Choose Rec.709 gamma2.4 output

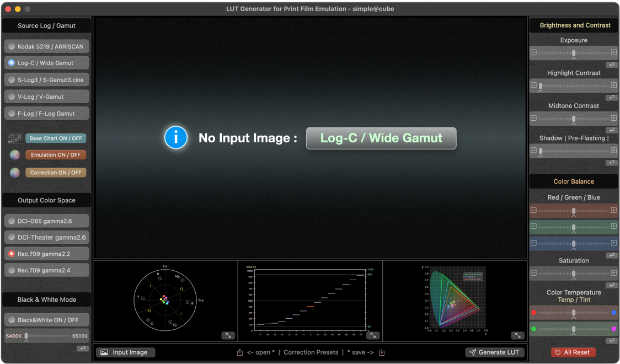(47, 270)
